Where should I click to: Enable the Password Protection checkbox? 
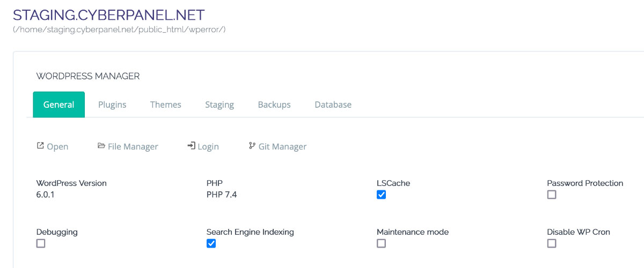tap(552, 195)
